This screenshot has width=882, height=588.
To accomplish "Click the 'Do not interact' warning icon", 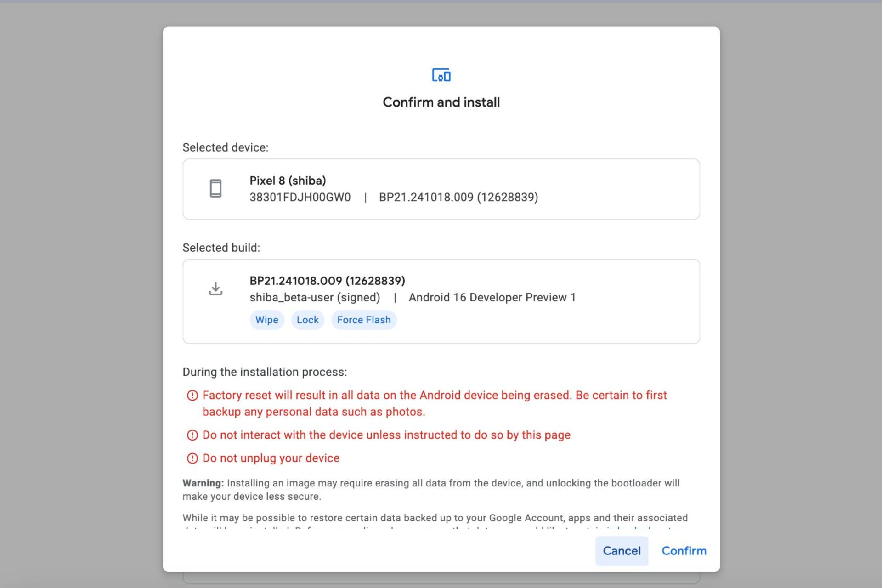I will click(x=192, y=435).
